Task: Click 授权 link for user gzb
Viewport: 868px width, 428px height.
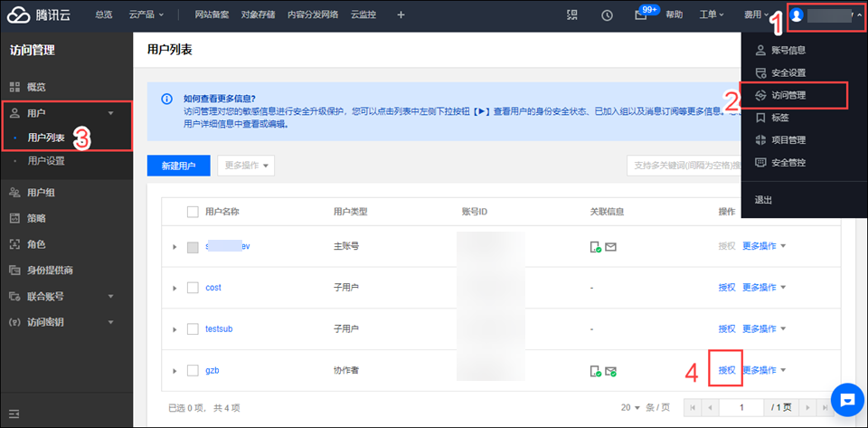Action: click(x=726, y=370)
